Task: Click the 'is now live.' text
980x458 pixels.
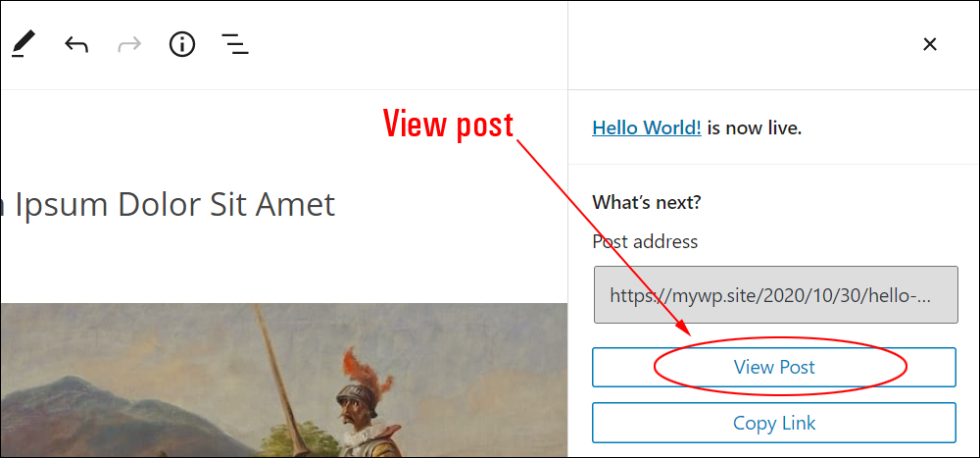Action: pyautogui.click(x=755, y=128)
